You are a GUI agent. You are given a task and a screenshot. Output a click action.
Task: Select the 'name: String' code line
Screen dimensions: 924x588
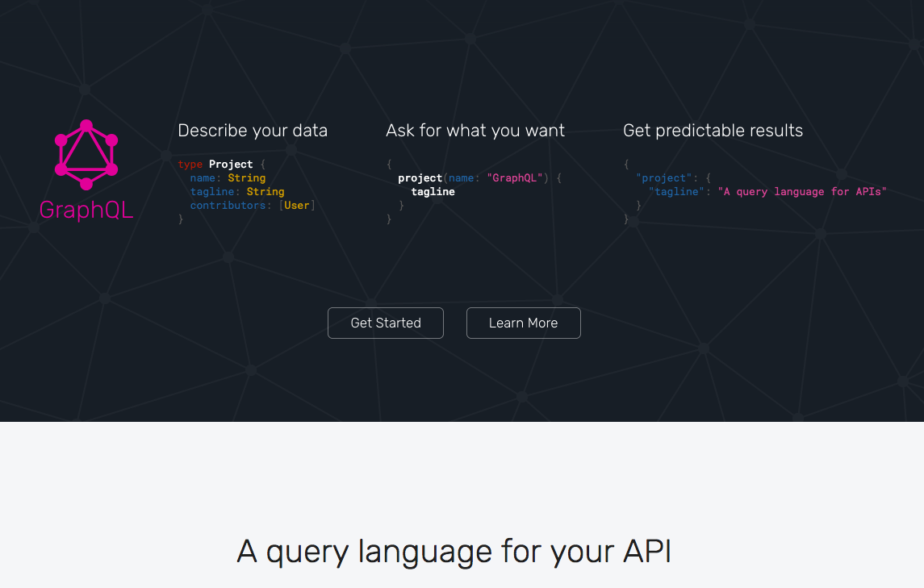click(x=228, y=178)
